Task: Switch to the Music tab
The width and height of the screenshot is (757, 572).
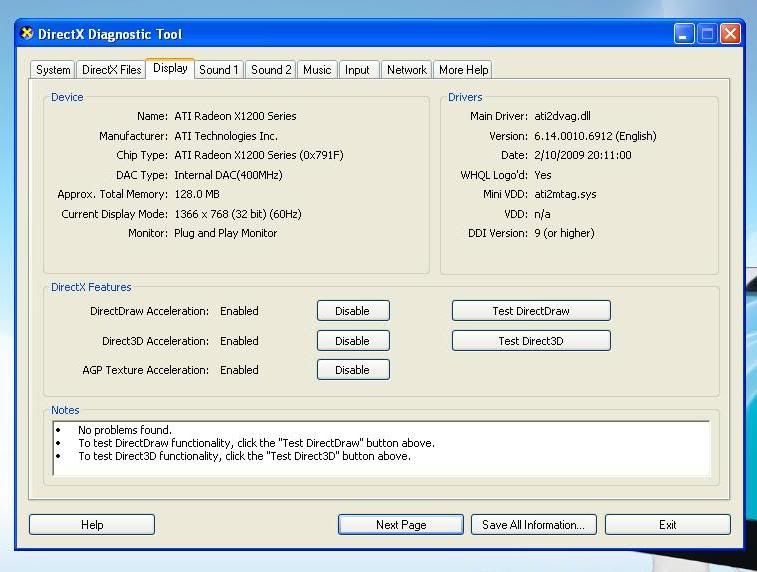Action: tap(317, 70)
